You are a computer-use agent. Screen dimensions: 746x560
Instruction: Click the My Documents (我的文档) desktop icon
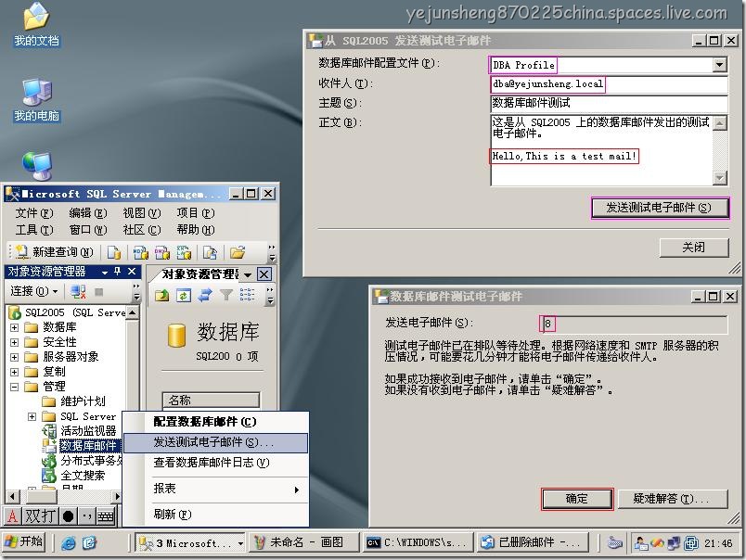tap(36, 25)
